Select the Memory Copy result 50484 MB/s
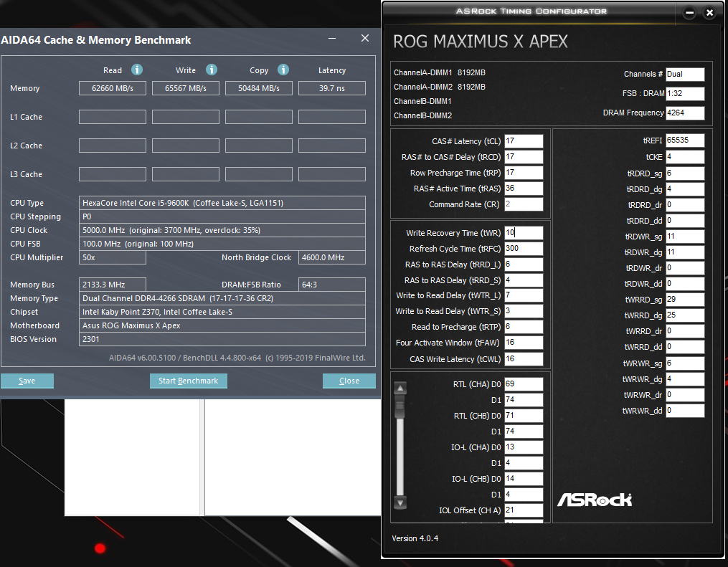Image resolution: width=728 pixels, height=567 pixels. point(259,88)
